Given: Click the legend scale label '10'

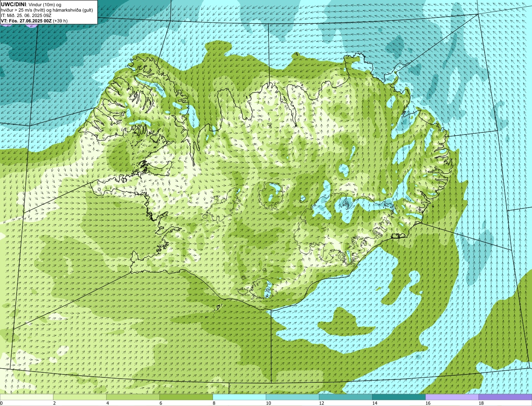Looking at the screenshot, I should [x=268, y=403].
